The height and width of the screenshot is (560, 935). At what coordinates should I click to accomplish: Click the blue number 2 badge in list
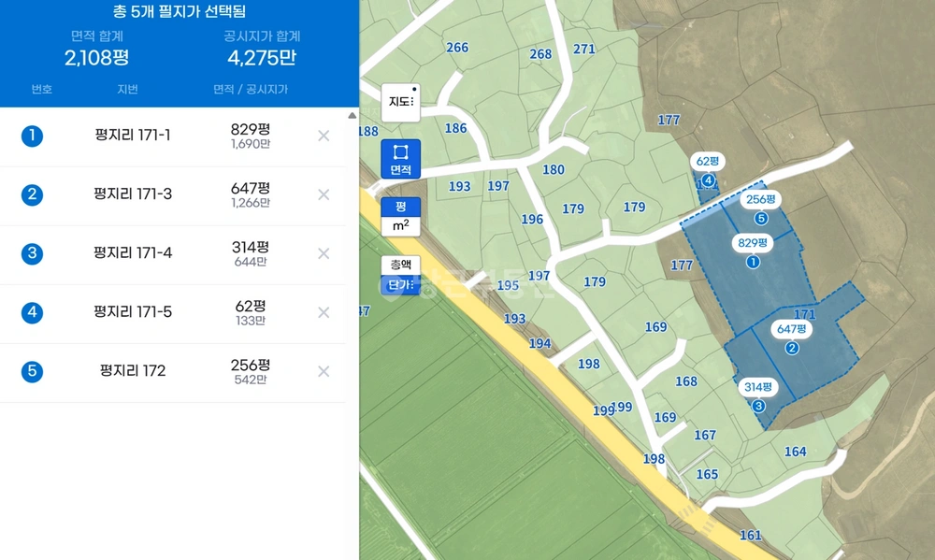(32, 194)
